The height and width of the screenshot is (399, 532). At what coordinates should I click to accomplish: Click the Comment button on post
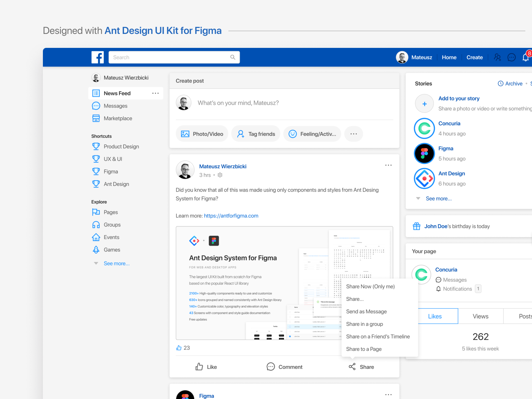point(285,367)
